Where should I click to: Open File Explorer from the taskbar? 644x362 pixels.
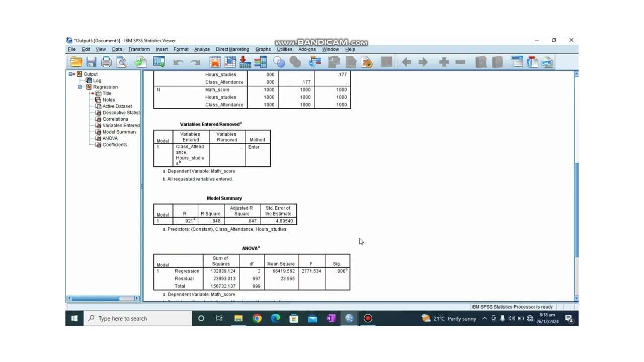pos(238,318)
